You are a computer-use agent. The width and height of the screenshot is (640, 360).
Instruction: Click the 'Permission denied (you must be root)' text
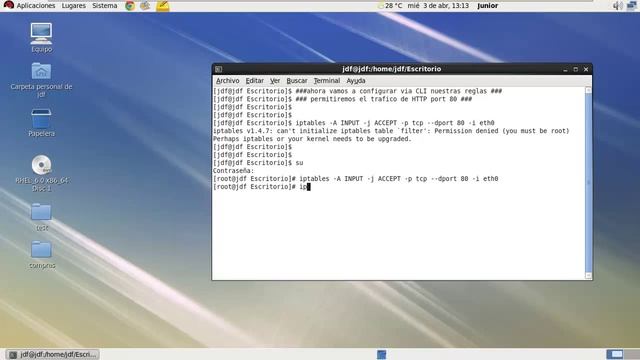click(x=502, y=131)
